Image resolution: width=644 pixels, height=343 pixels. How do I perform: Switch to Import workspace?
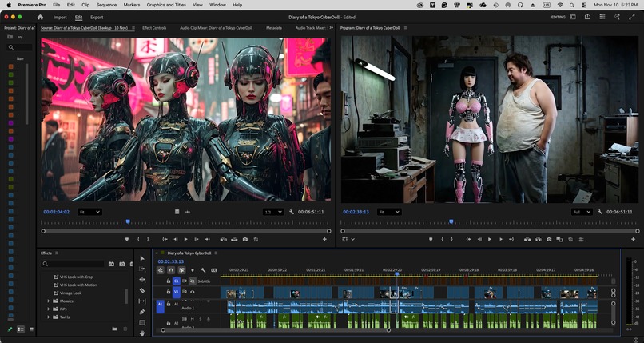point(60,18)
